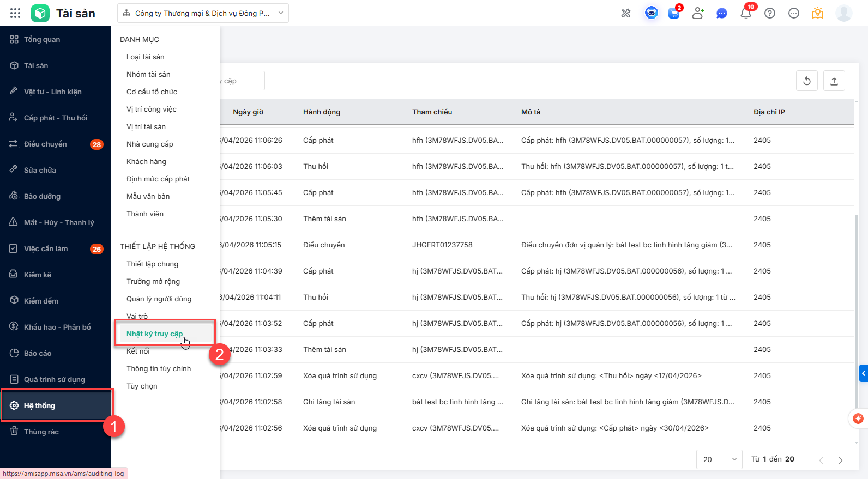Expand the company selector dropdown

click(x=203, y=13)
